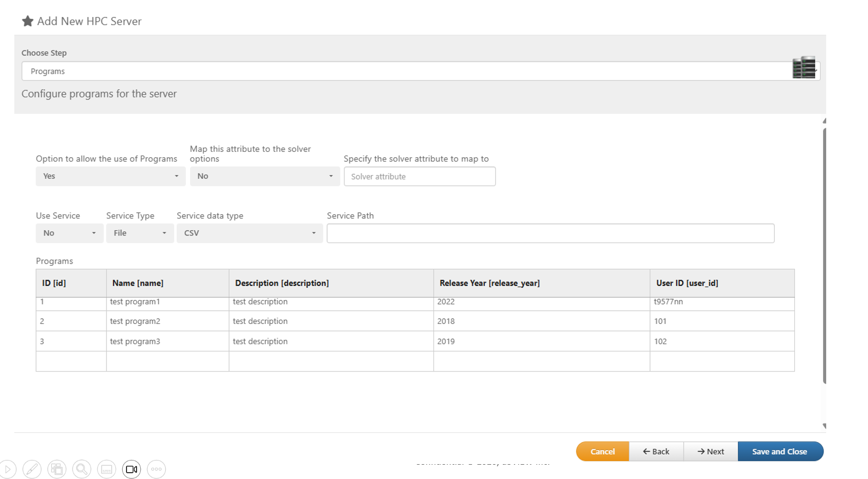868x479 pixels.
Task: Select the pen tool icon
Action: [32, 469]
